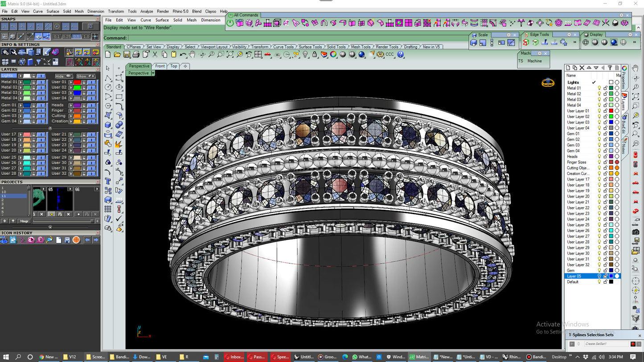
Task: Switch to the Front viewport tab
Action: coord(160,66)
